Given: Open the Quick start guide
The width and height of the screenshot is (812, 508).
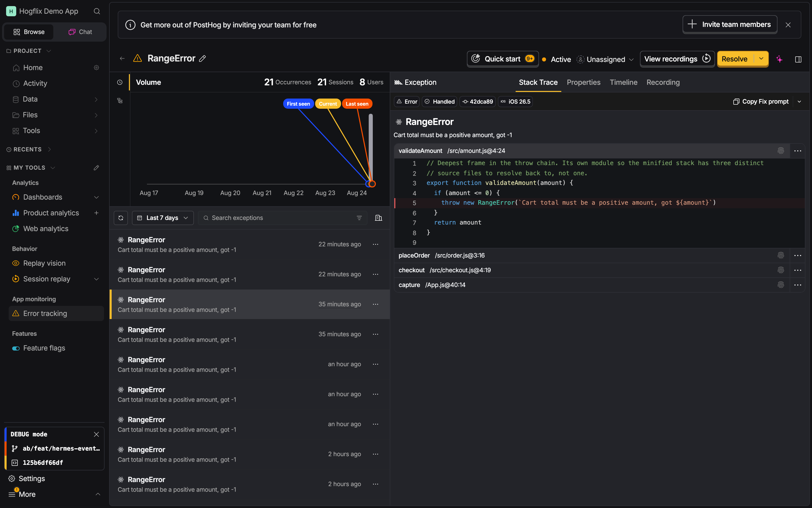Looking at the screenshot, I should [x=503, y=59].
